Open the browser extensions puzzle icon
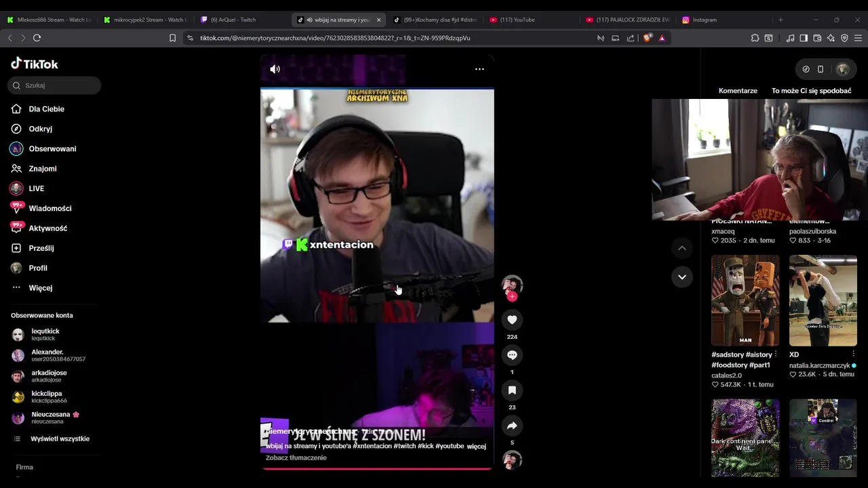The image size is (868, 488). (x=755, y=38)
